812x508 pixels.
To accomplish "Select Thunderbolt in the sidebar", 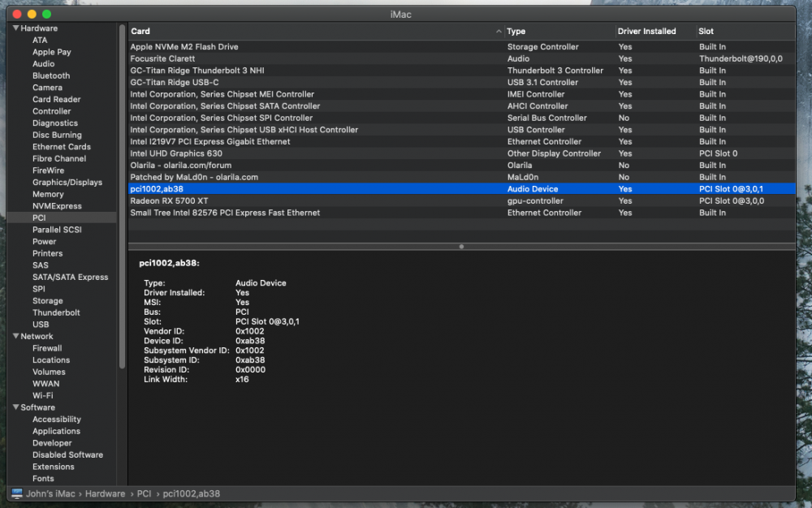I will 57,312.
